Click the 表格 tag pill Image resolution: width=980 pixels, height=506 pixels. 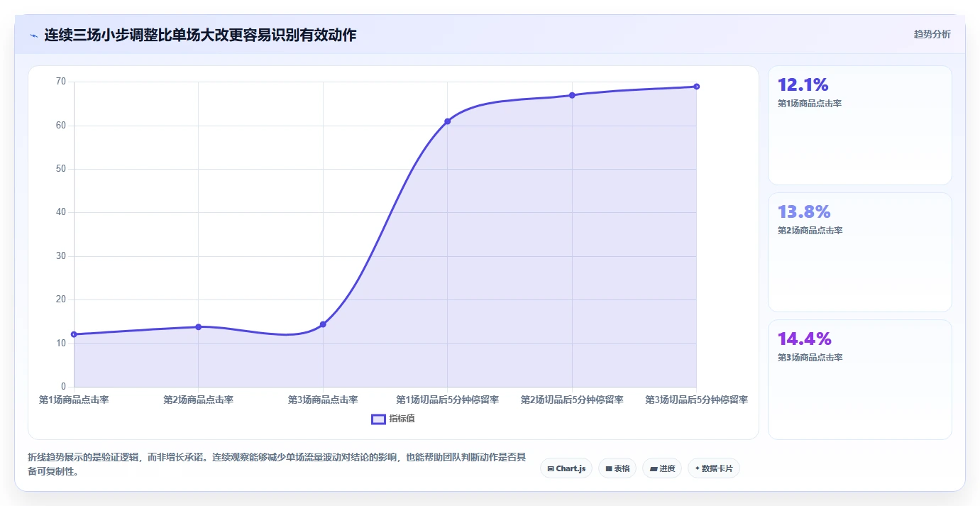pos(617,468)
